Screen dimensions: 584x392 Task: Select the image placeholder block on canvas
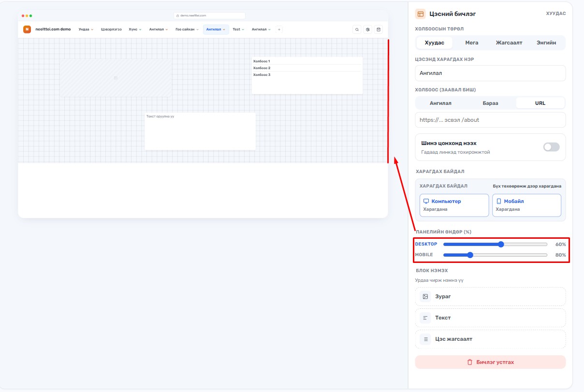[x=116, y=78]
